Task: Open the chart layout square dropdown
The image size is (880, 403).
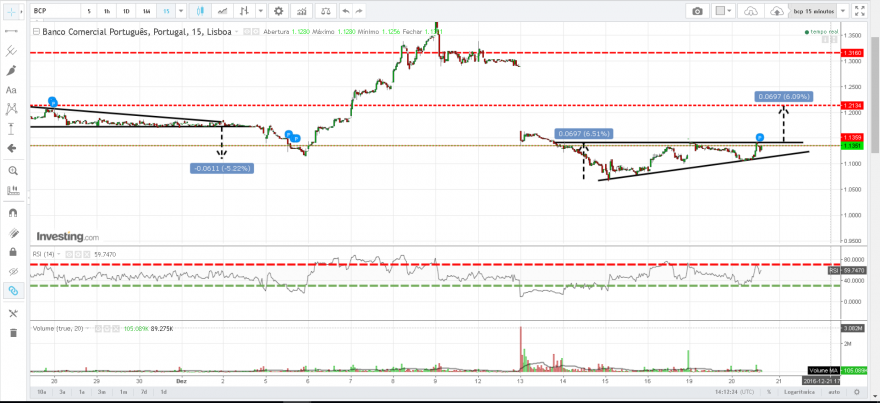Action: (x=722, y=11)
